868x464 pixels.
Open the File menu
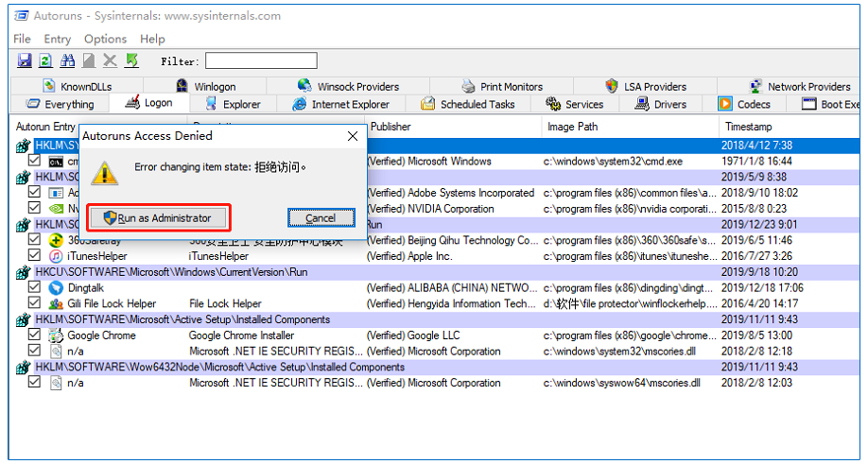point(22,39)
